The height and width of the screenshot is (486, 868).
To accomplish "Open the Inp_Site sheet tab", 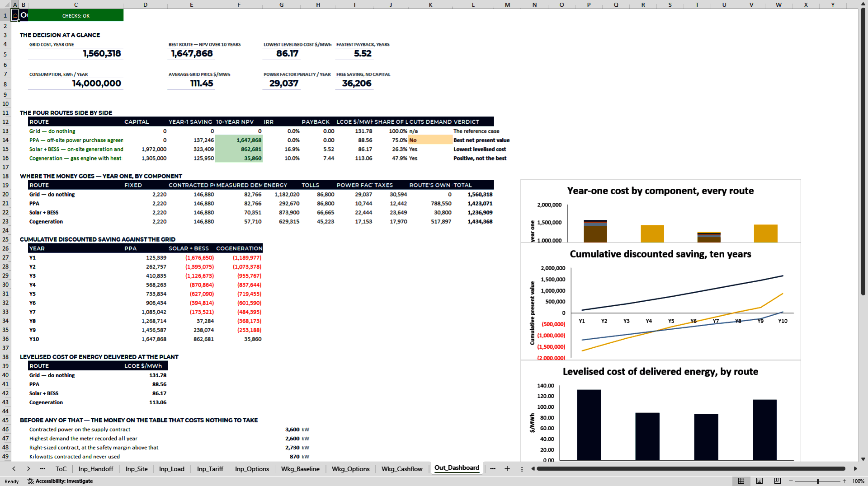I will [x=137, y=469].
